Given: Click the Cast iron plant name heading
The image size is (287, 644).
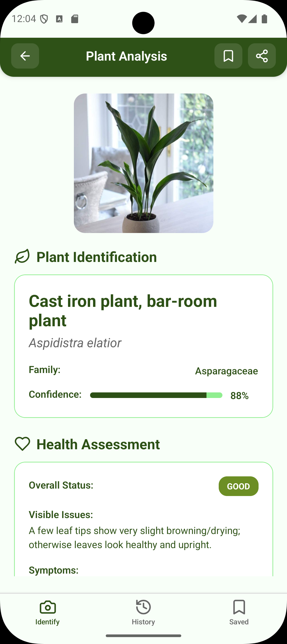Looking at the screenshot, I should click(x=123, y=311).
